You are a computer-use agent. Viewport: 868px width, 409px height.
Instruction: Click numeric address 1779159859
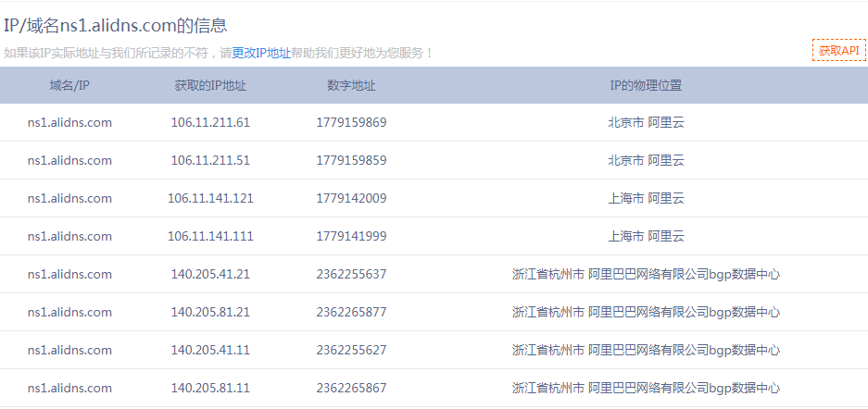tap(351, 160)
